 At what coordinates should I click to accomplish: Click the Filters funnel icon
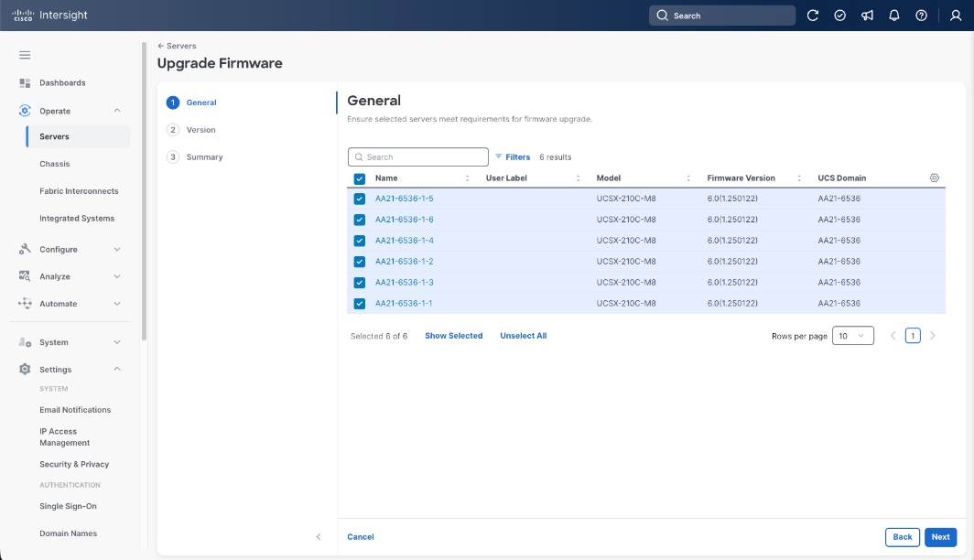click(498, 156)
